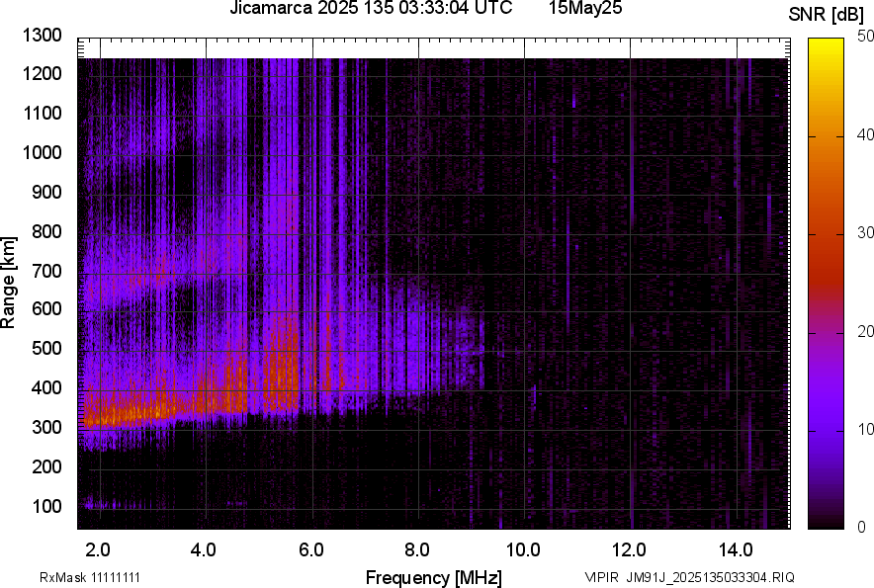Viewport: 874px width, 588px height.
Task: Click the 100 range axis tick label
Action: click(47, 506)
